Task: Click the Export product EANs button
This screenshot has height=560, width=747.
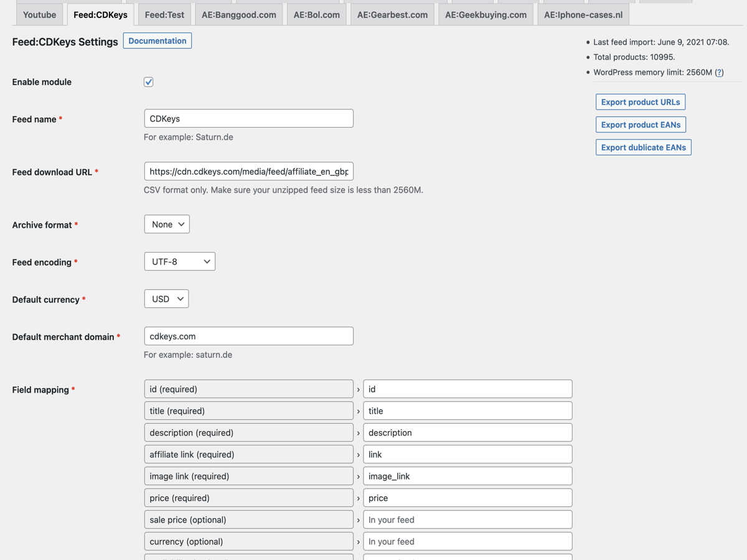Action: [641, 124]
